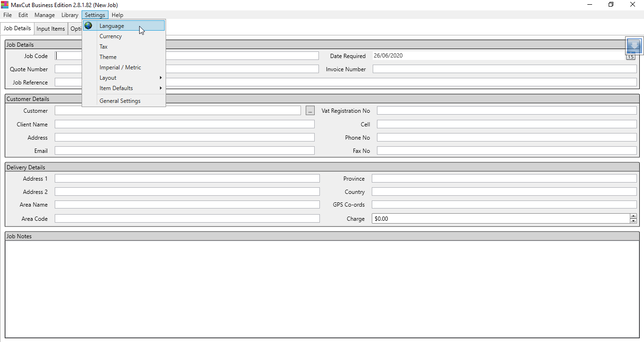
Task: Focus the Area Code field
Action: pos(187,218)
